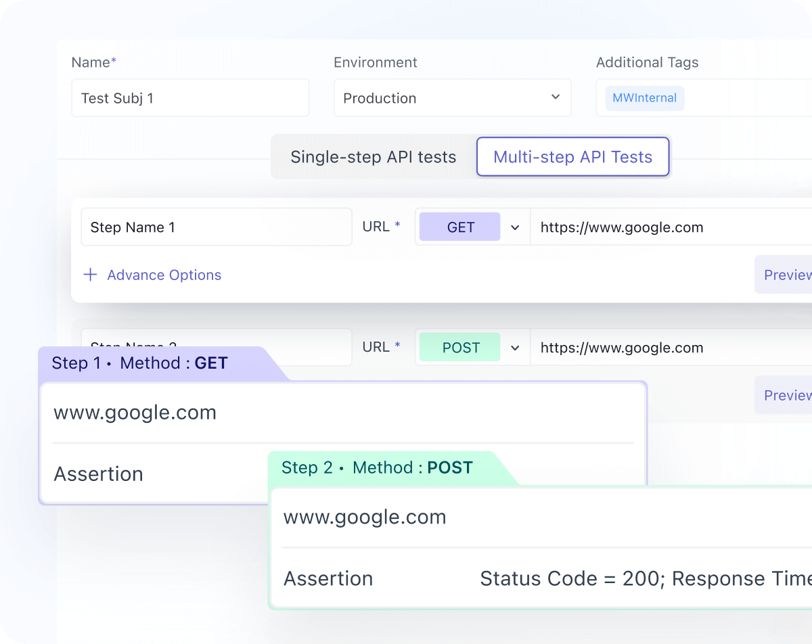The image size is (812, 644).
Task: Click Assertion label in Step 1 card
Action: [99, 474]
